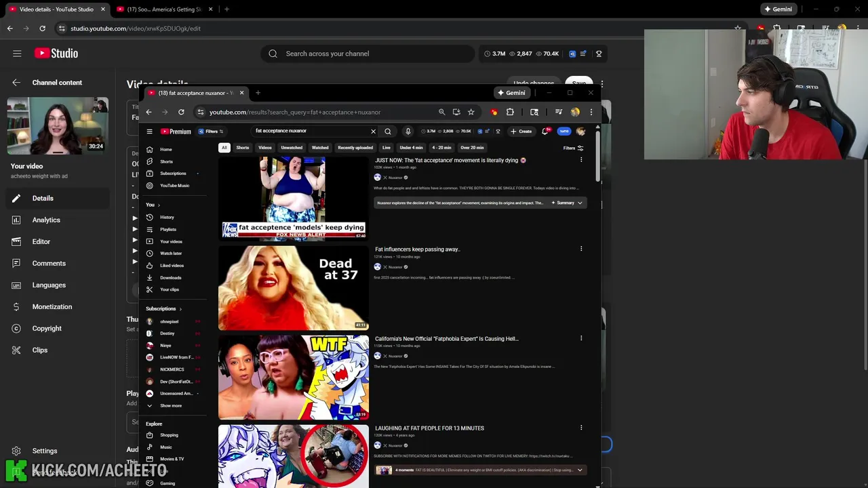
Task: Open ohnepixel subscription channel
Action: coord(169,321)
